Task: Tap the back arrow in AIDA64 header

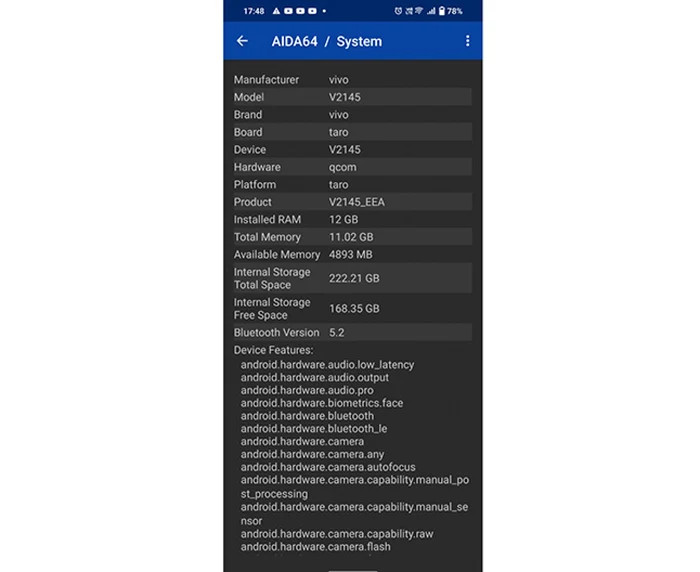Action: (x=242, y=41)
